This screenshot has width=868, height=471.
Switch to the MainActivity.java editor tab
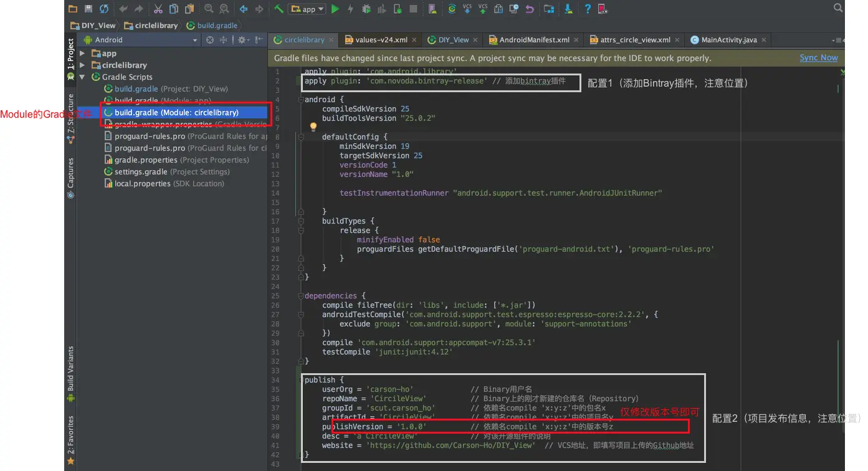tap(728, 40)
